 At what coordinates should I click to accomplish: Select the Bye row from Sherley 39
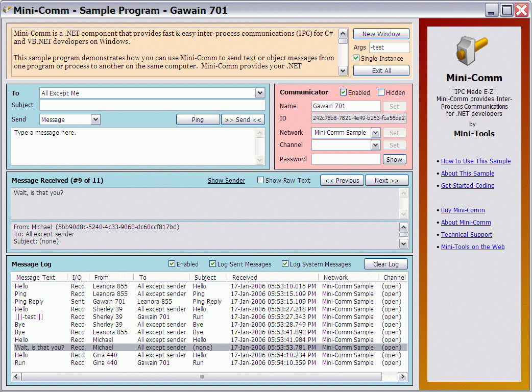pos(209,325)
